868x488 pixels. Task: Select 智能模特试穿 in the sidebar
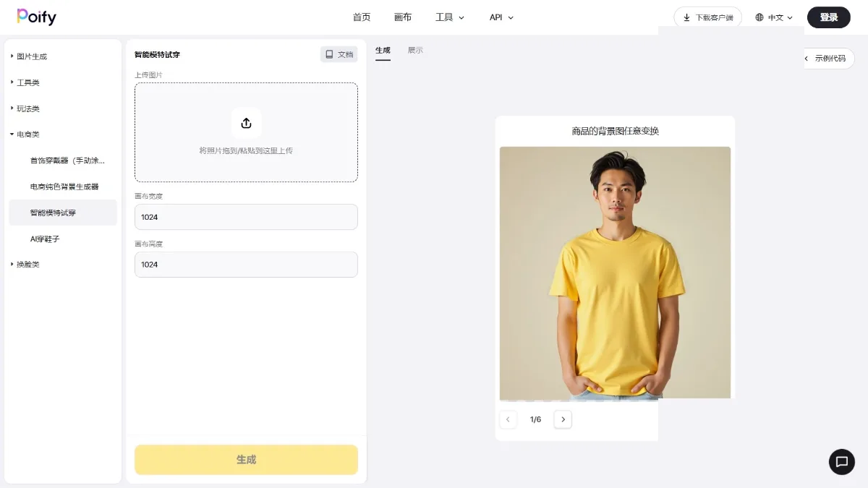coord(63,213)
